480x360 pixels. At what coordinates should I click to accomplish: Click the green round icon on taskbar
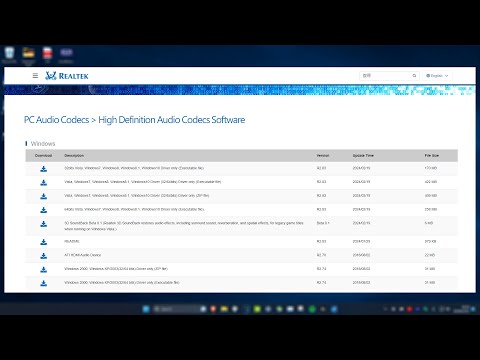(x=312, y=309)
